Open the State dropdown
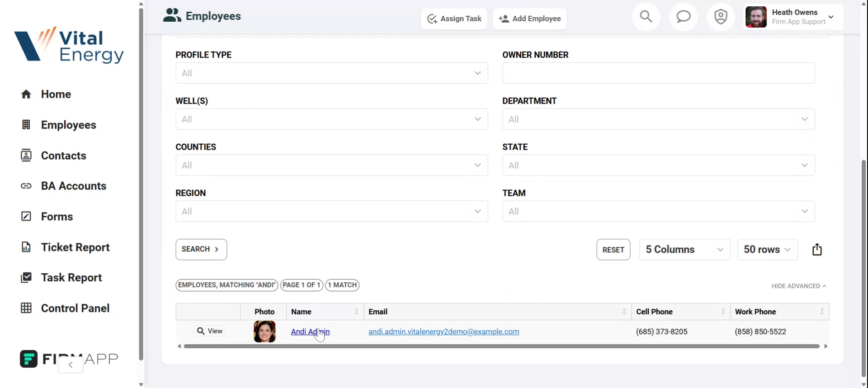Viewport: 868px width, 388px height. tap(659, 166)
